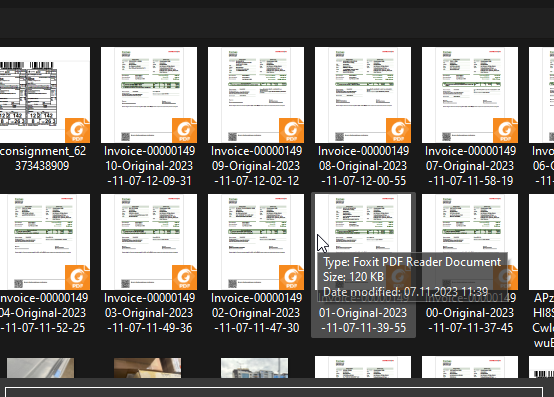The width and height of the screenshot is (554, 397).
Task: Open Invoice-0000014910-Original 12-09-31 thumbnail
Action: click(149, 95)
